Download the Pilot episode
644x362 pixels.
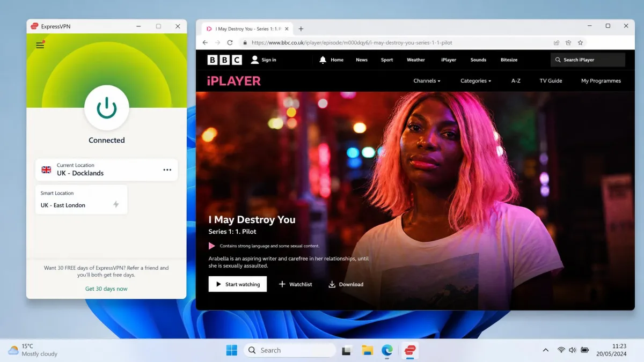point(346,284)
